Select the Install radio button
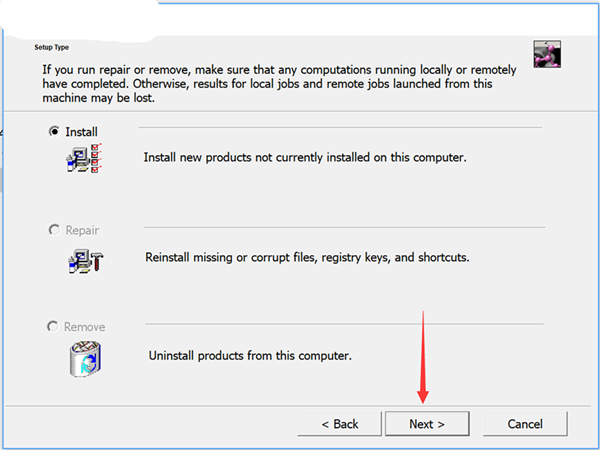 point(53,131)
